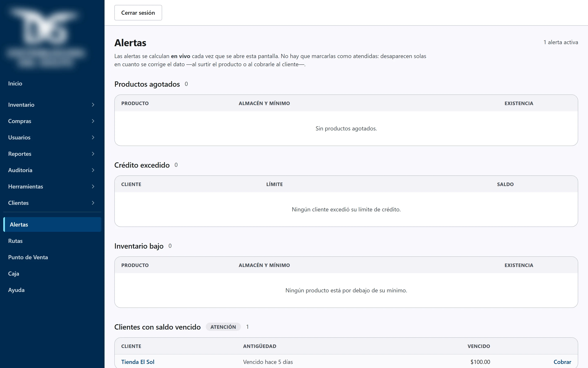Open the Usuarios menu label
Image resolution: width=588 pixels, height=368 pixels.
(x=19, y=137)
